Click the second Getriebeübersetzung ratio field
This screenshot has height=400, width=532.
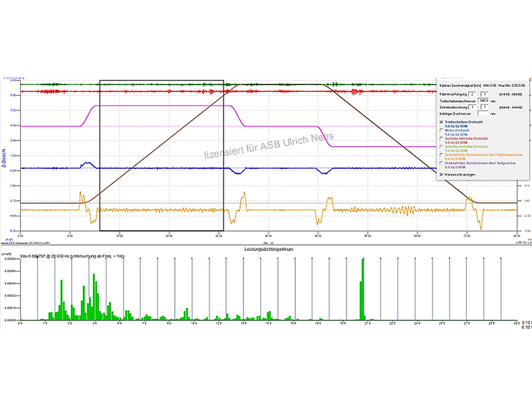point(484,106)
